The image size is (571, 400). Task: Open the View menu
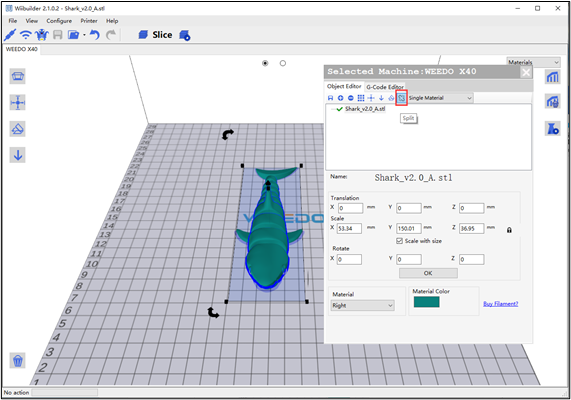click(x=32, y=21)
